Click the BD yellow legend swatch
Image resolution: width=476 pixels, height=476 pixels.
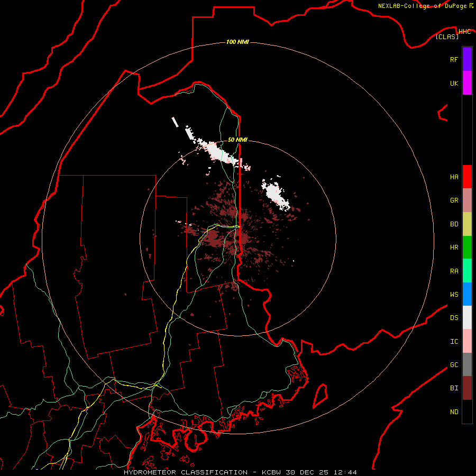467,224
